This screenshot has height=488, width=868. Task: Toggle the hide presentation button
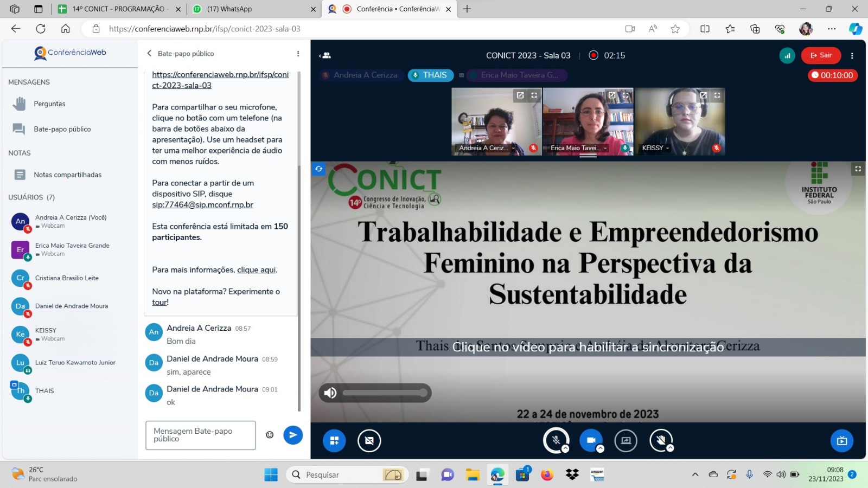(x=369, y=440)
